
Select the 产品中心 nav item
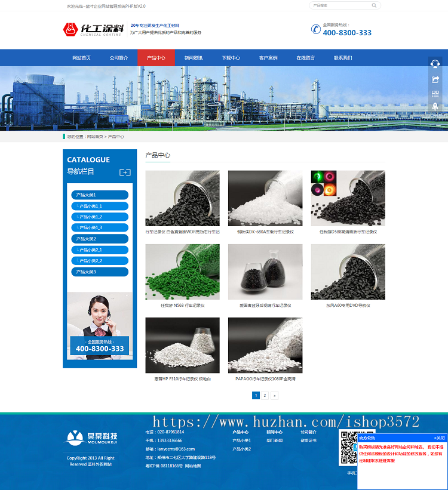(156, 58)
